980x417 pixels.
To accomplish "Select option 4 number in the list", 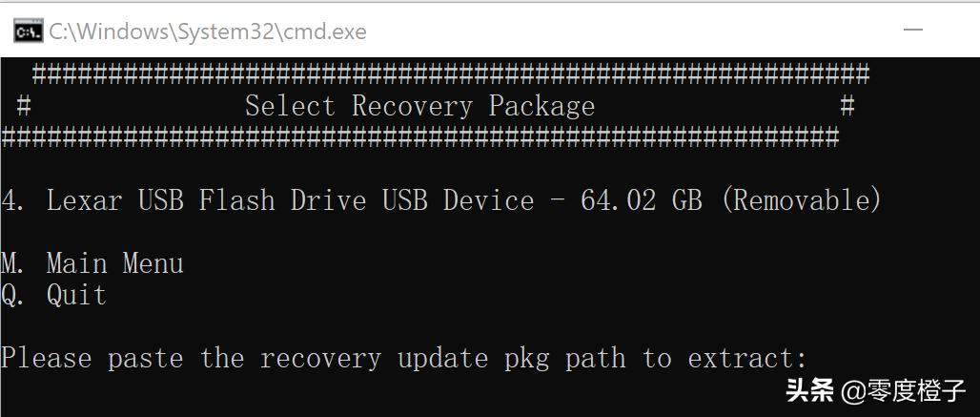I will pyautogui.click(x=10, y=200).
